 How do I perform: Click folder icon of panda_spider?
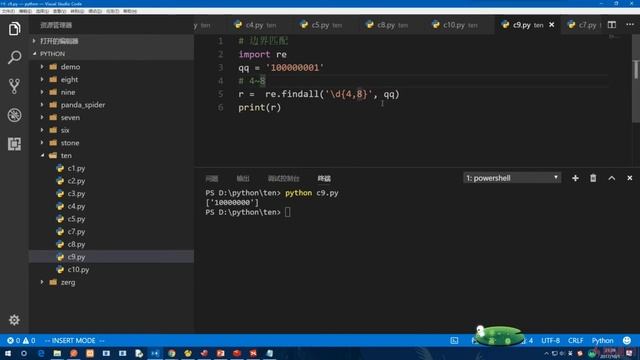tap(53, 104)
